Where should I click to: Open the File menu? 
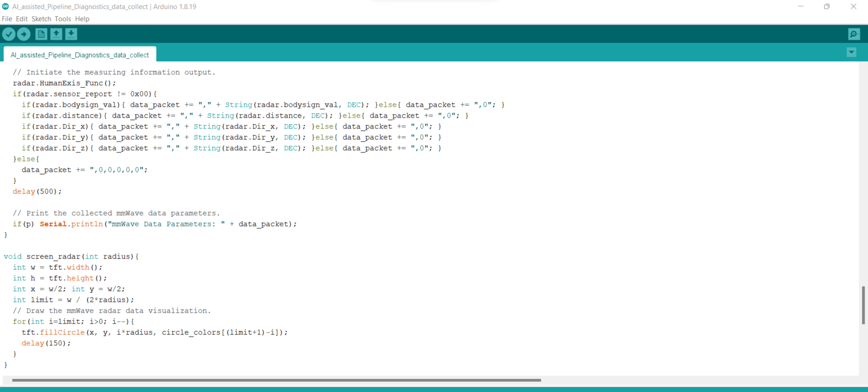[7, 19]
